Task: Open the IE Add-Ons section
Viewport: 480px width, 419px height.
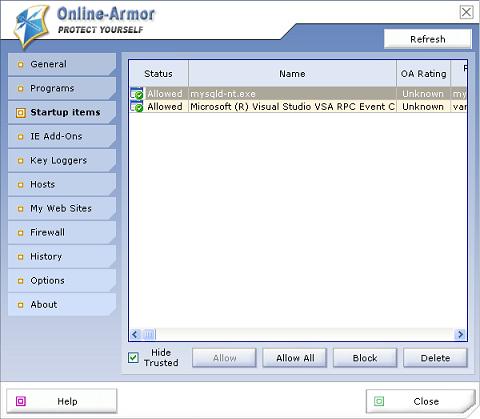Action: tap(62, 136)
